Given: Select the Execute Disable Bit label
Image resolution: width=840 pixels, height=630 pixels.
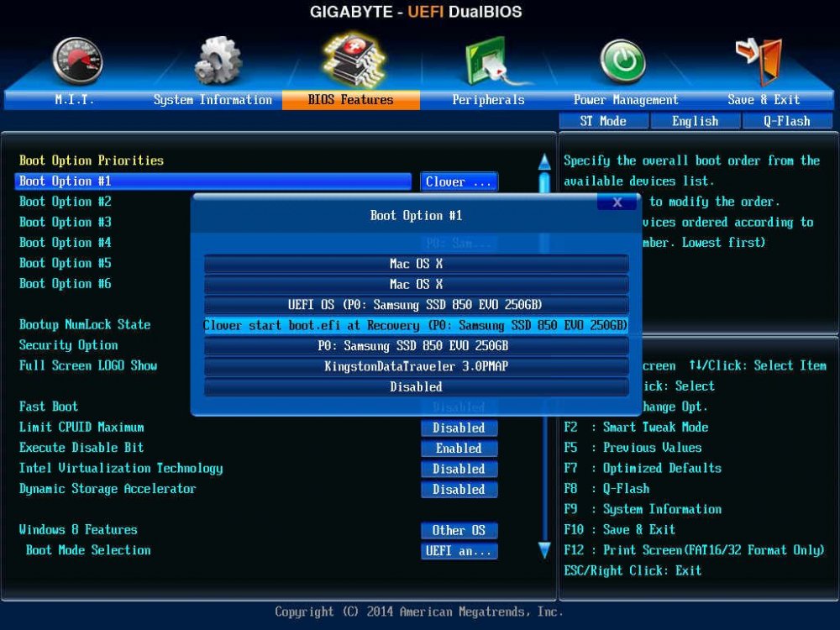Looking at the screenshot, I should (81, 448).
